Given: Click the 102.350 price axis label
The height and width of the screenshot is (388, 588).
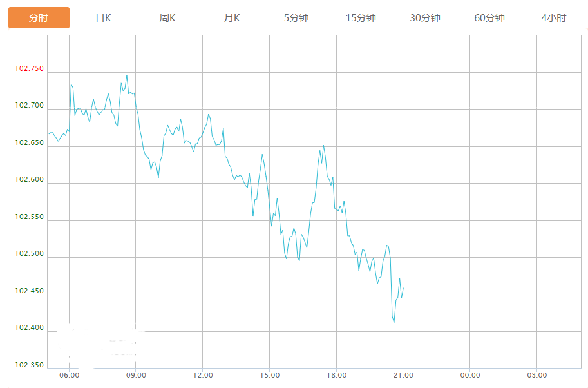Looking at the screenshot, I should 30,365.
